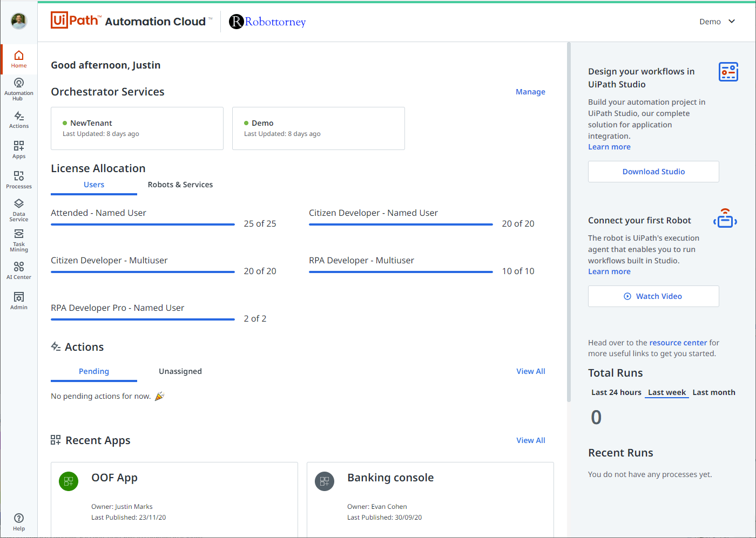Viewport: 756px width, 538px height.
Task: Open Data Service in the sidebar
Action: pos(19,210)
